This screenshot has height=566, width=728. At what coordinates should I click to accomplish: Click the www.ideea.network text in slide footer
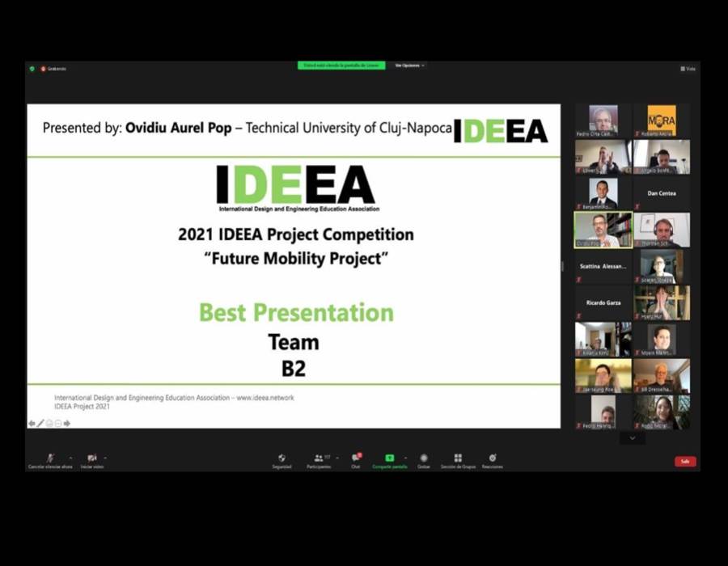pyautogui.click(x=265, y=398)
